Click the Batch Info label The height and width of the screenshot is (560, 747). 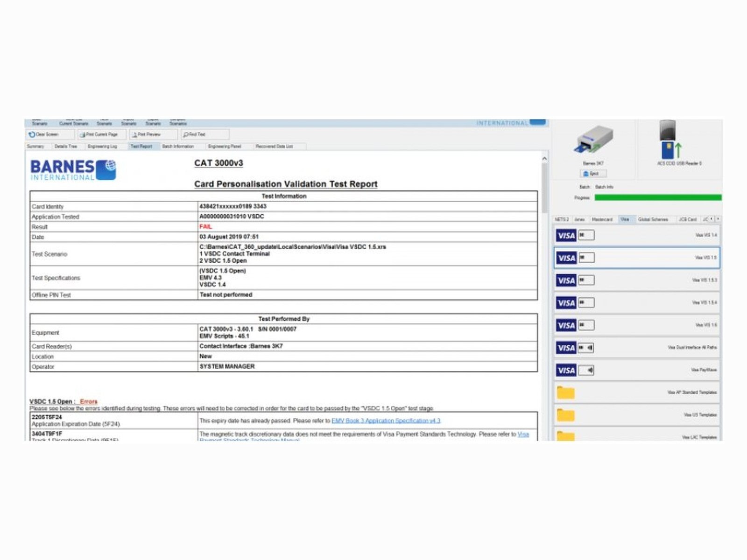point(604,187)
